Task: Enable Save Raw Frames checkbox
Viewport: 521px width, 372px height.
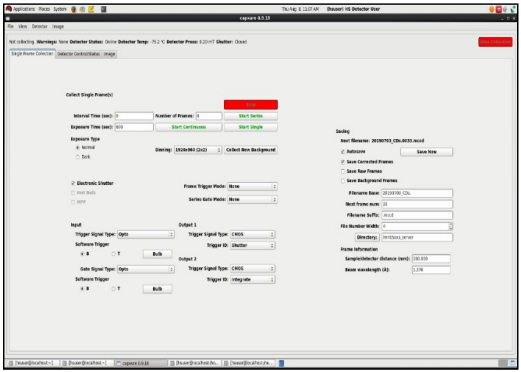Action: (343, 171)
